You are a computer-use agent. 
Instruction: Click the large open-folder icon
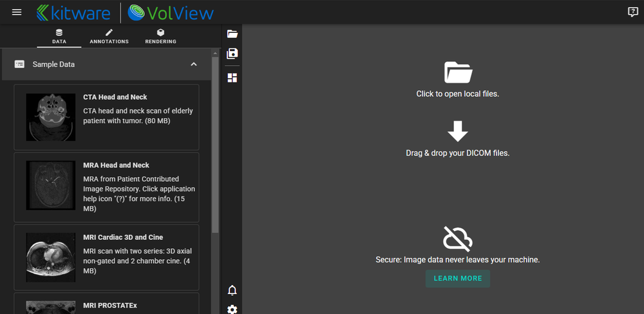(458, 73)
